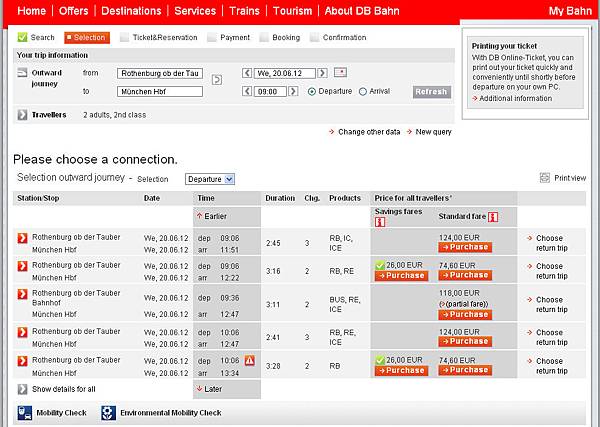Increase departure time arrow
600x427 pixels.
pyautogui.click(x=293, y=91)
